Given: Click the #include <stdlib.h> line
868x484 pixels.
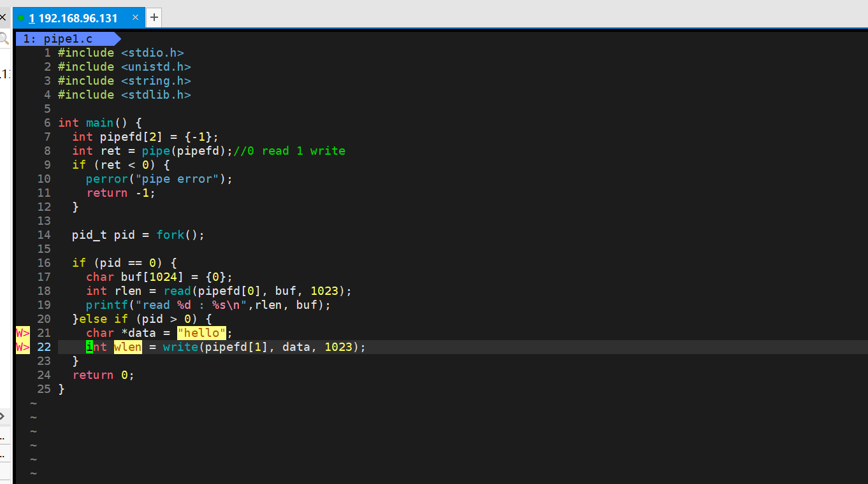Looking at the screenshot, I should pos(124,95).
